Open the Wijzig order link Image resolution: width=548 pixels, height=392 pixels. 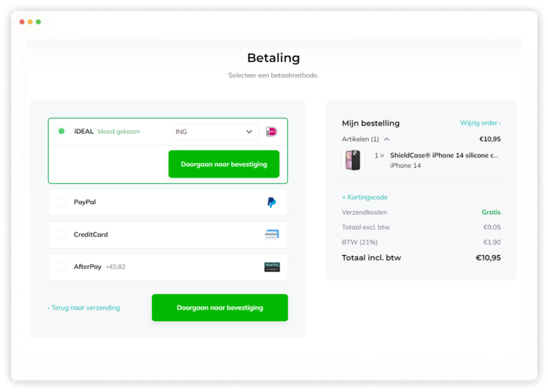[x=480, y=123]
